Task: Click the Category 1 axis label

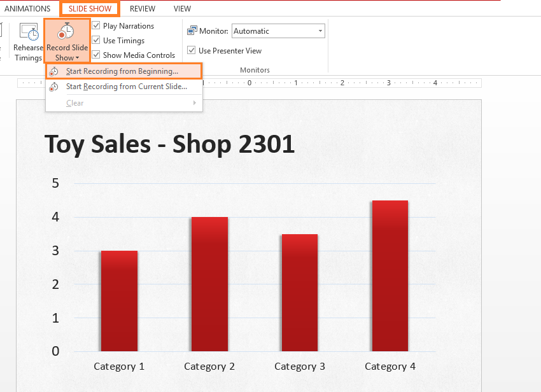Action: point(119,367)
